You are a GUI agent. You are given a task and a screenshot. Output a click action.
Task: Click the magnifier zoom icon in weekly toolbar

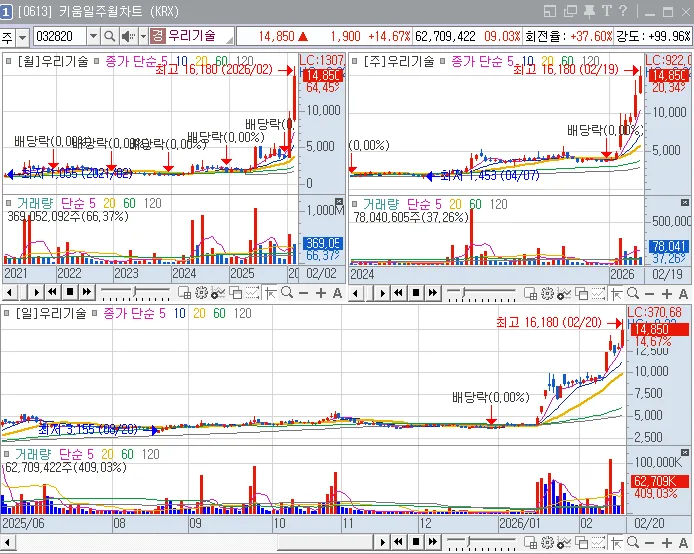633,293
